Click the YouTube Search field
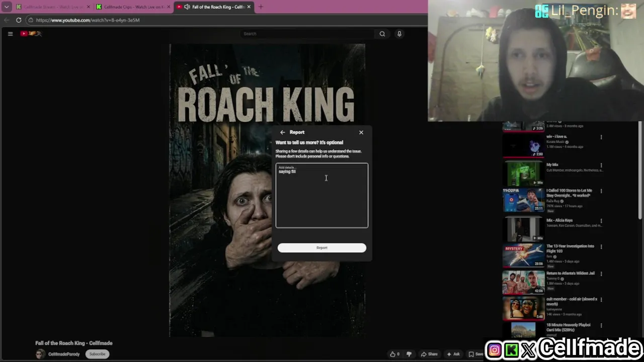Screen dimensions: 644x362 [307, 34]
